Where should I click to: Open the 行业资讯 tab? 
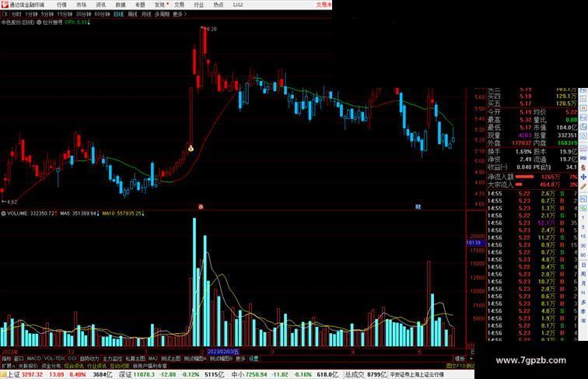pos(96,366)
